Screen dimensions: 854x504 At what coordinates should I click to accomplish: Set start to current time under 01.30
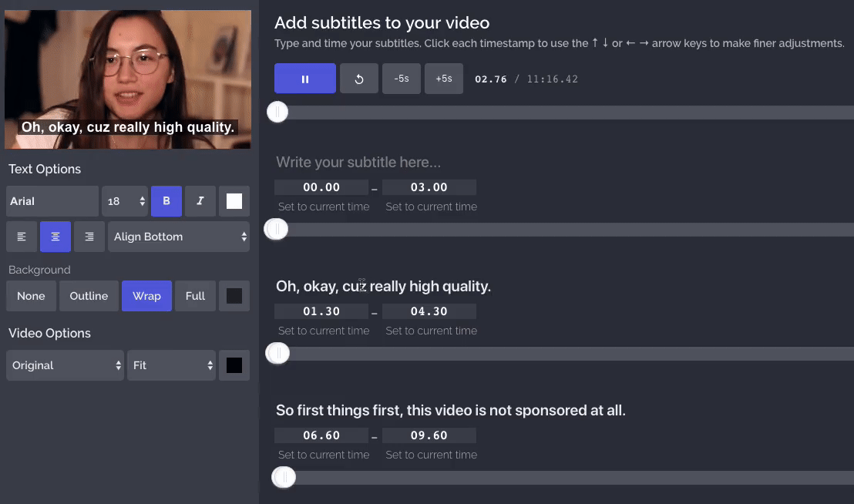324,331
